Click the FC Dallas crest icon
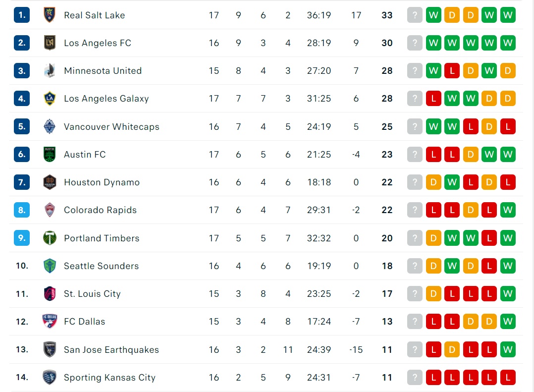 pos(50,321)
